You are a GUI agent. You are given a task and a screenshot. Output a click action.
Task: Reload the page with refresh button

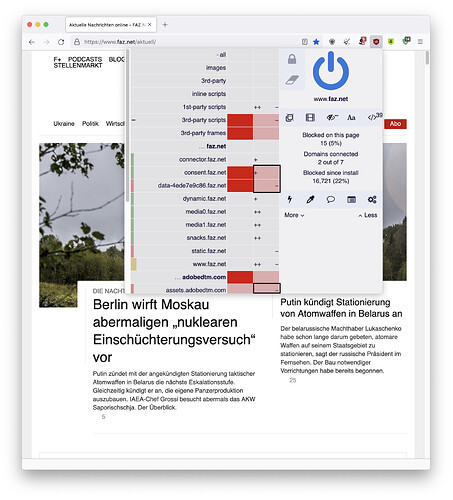tap(61, 42)
